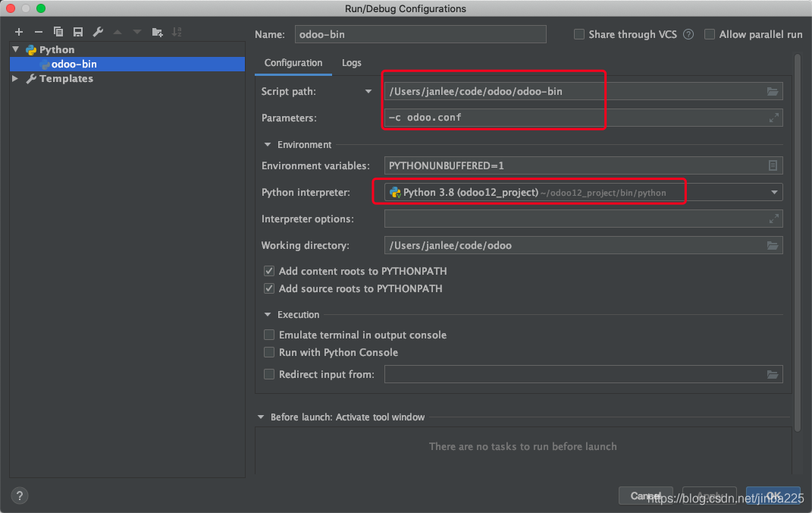
Task: Switch to the Configuration tab
Action: [x=293, y=63]
